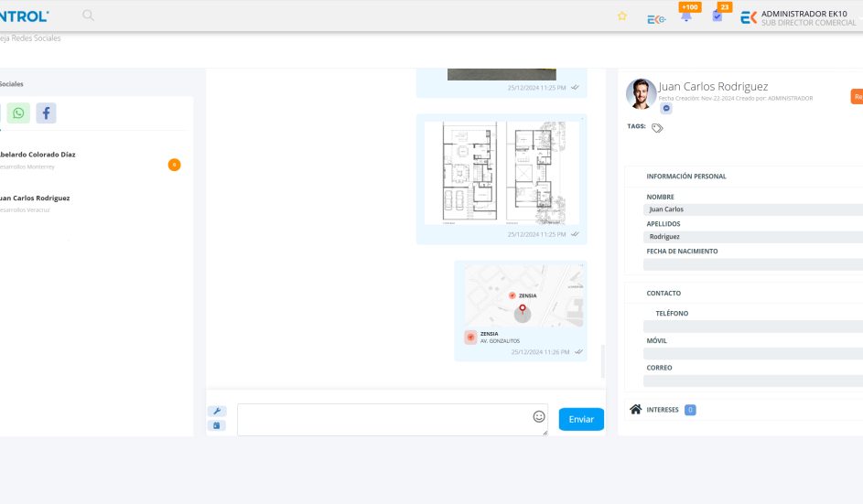Expand the Información Personal section
The width and height of the screenshot is (863, 504).
[686, 176]
